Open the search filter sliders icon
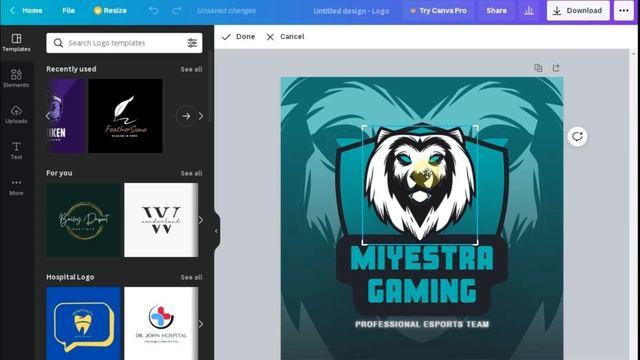 tap(192, 43)
